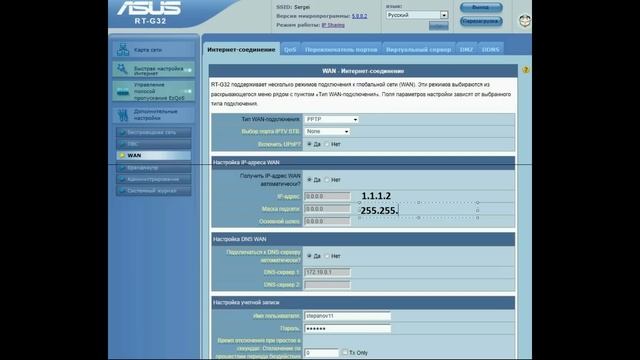Open the network map (Карта сети) icon

click(123, 49)
